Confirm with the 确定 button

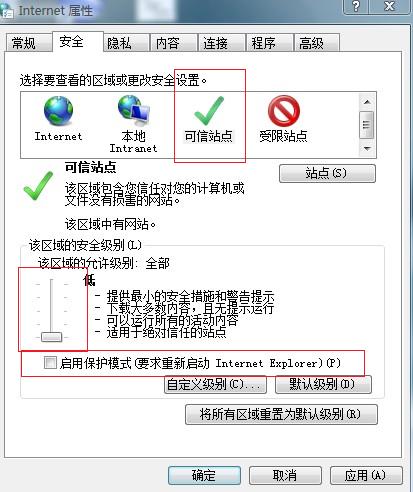[204, 475]
